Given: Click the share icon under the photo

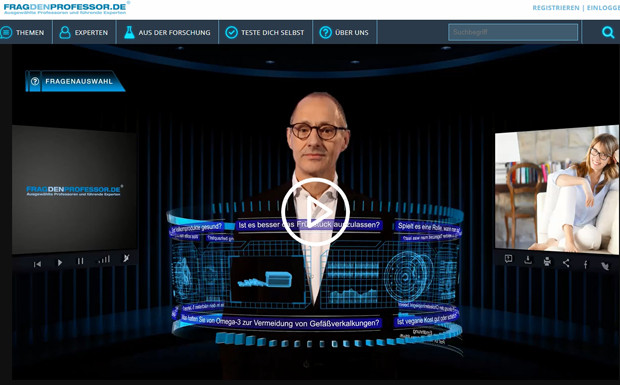Looking at the screenshot, I should coord(566,263).
